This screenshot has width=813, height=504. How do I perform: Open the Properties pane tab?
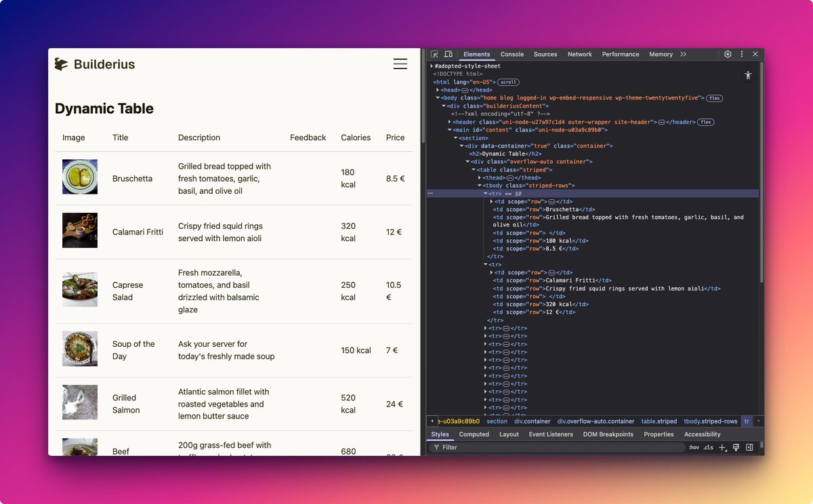click(x=659, y=434)
